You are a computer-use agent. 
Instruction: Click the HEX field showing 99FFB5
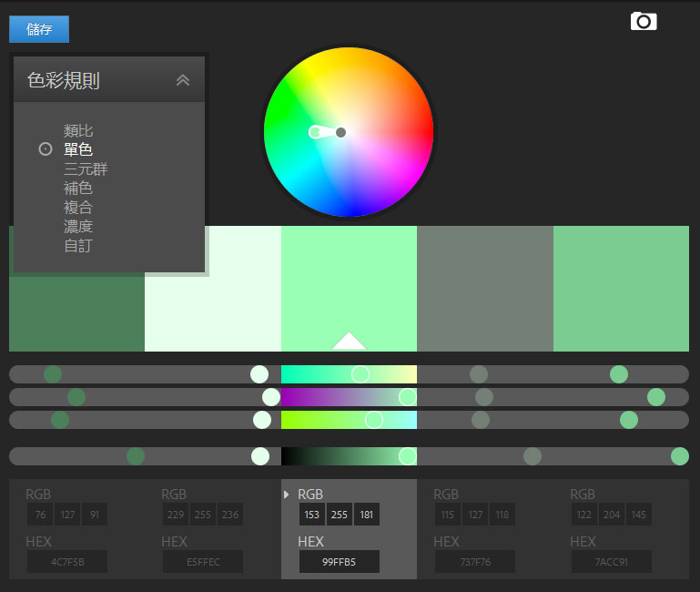click(x=340, y=562)
